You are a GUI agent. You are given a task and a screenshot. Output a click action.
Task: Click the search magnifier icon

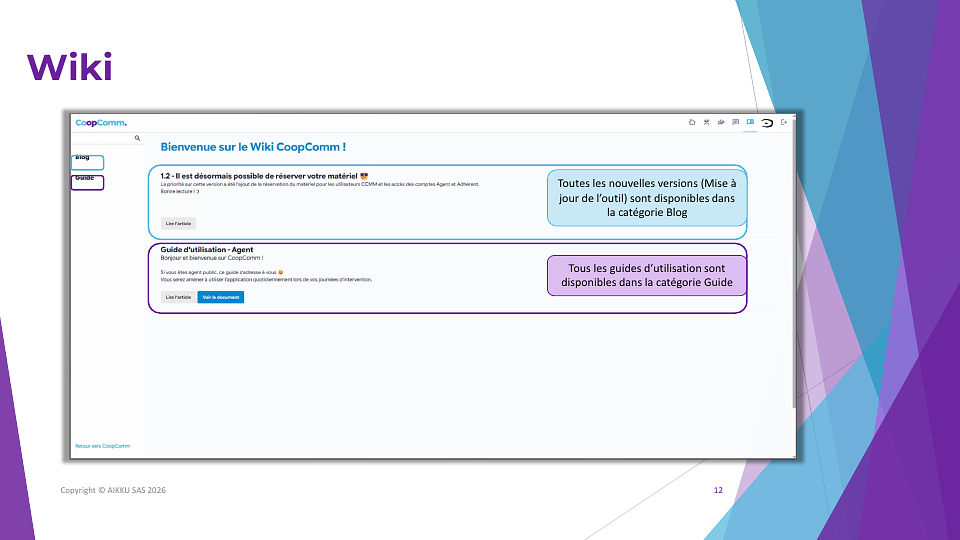(x=137, y=138)
